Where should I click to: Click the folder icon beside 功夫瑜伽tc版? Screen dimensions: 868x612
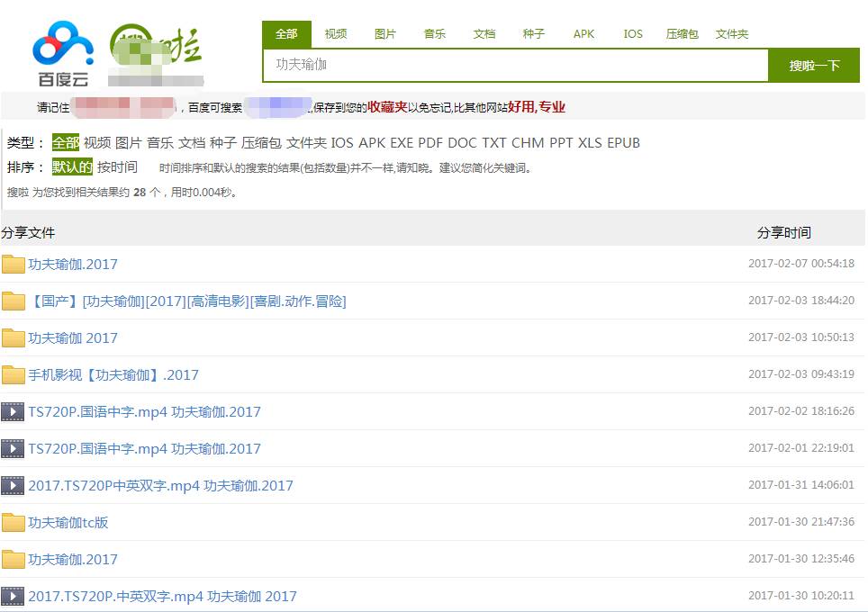(x=13, y=522)
